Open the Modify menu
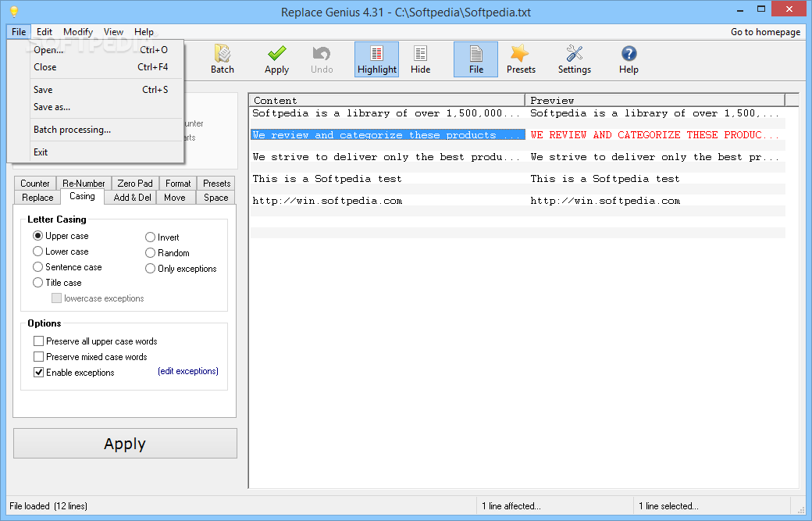812x521 pixels. 77,31
